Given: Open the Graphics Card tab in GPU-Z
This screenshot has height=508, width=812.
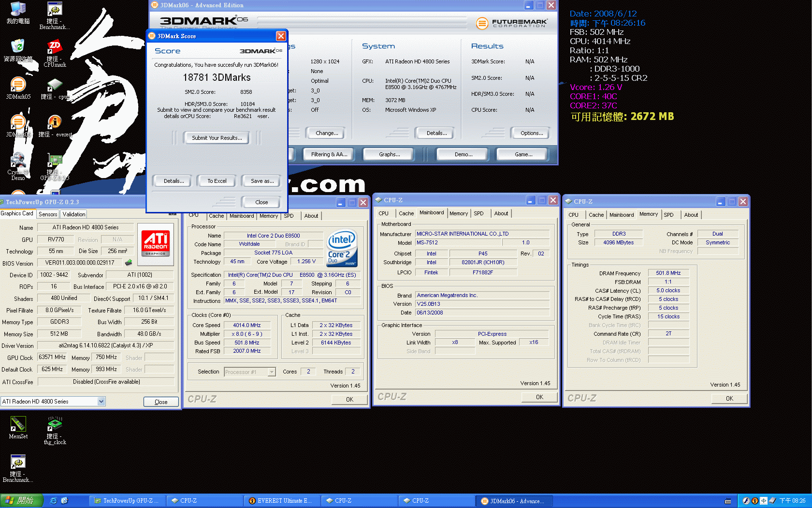Looking at the screenshot, I should [x=17, y=213].
